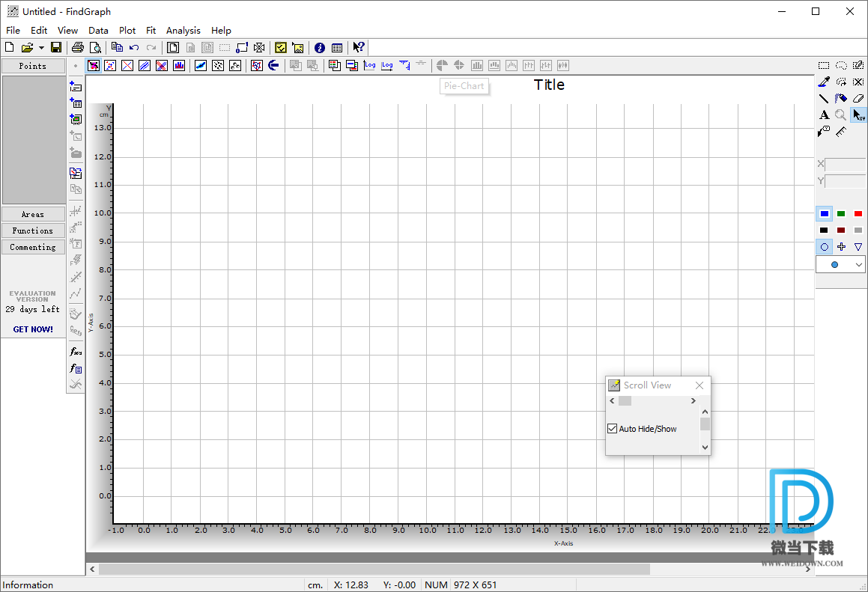Screen dimensions: 868x592
Task: Select the paint bucket fill tool
Action: [841, 99]
